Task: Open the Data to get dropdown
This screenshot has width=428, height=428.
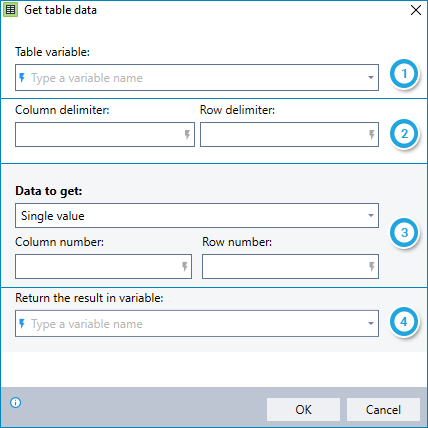Action: tap(197, 216)
